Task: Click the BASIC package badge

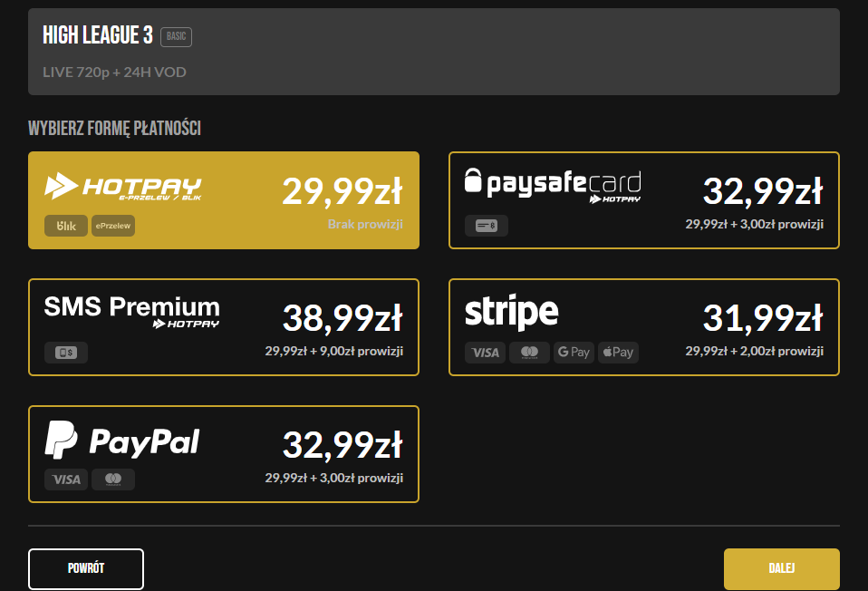Action: point(176,36)
